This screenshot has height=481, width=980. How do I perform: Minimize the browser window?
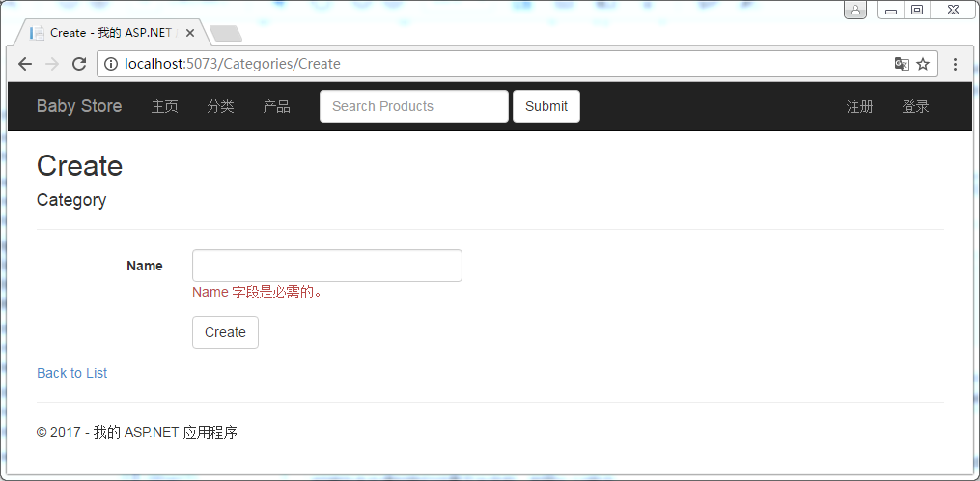[891, 10]
